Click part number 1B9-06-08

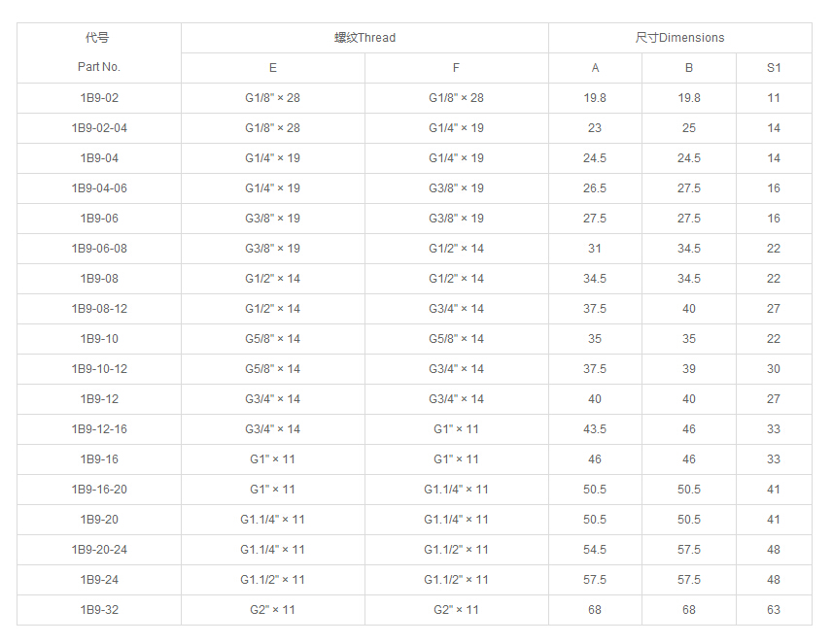click(x=99, y=249)
